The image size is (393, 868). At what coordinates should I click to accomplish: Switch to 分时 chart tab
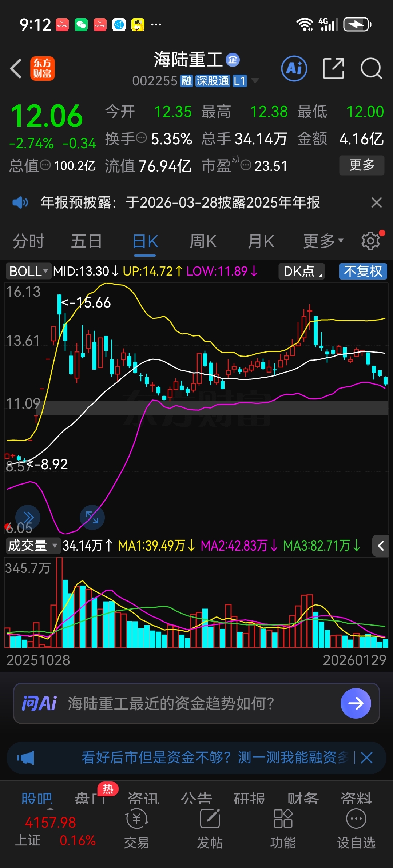[28, 241]
